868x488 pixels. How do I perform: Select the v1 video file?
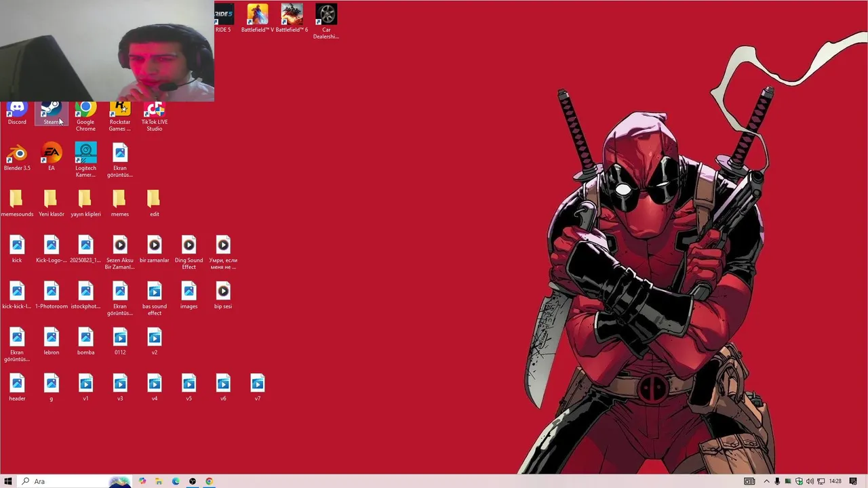[85, 388]
